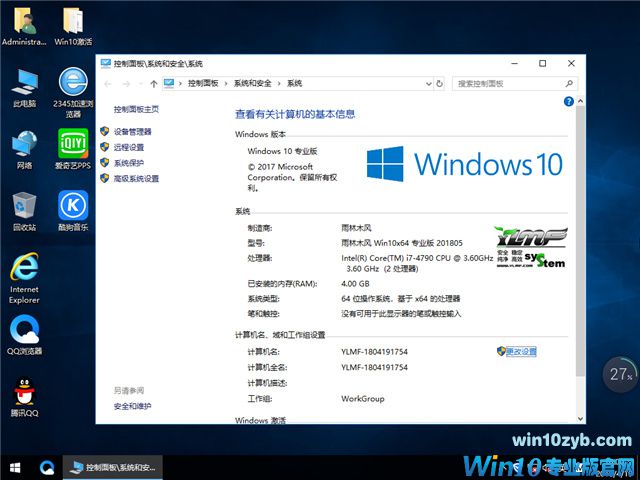640x480 pixels.
Task: Open 高级系统设置 link
Action: (x=136, y=178)
